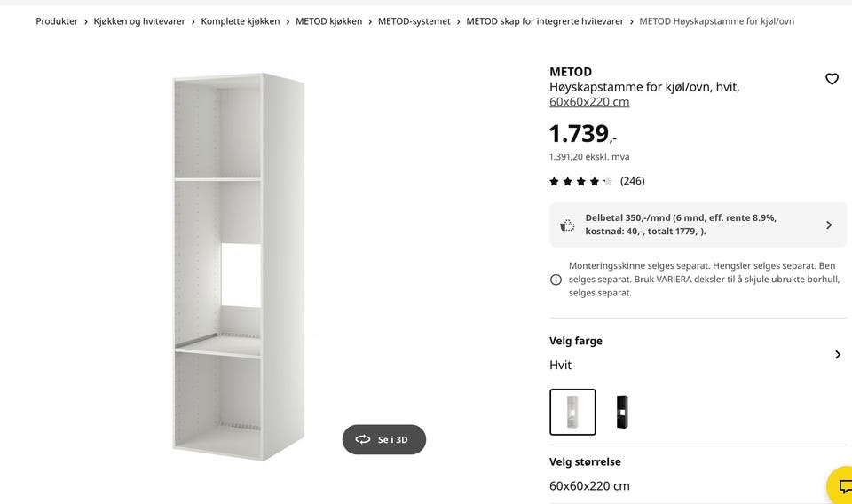Image resolution: width=852 pixels, height=504 pixels.
Task: Open METOD kjøkken breadcrumb link
Action: pos(328,21)
